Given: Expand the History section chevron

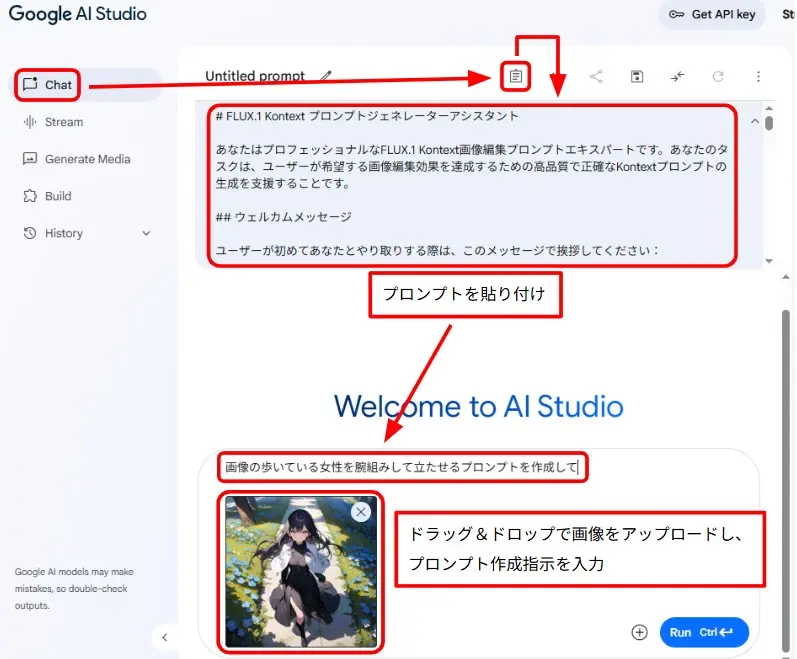Looking at the screenshot, I should click(146, 233).
